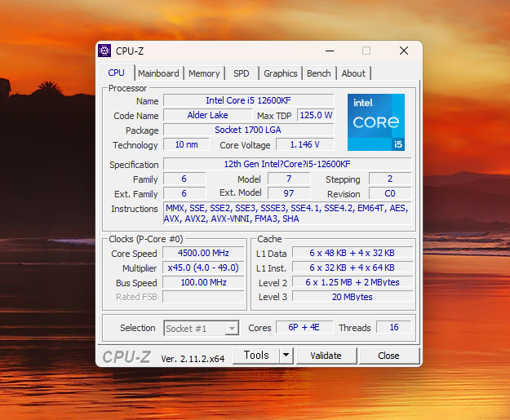Viewport: 510px width, 420px height.
Task: Click the Alder Lake code name value
Action: pyautogui.click(x=207, y=115)
